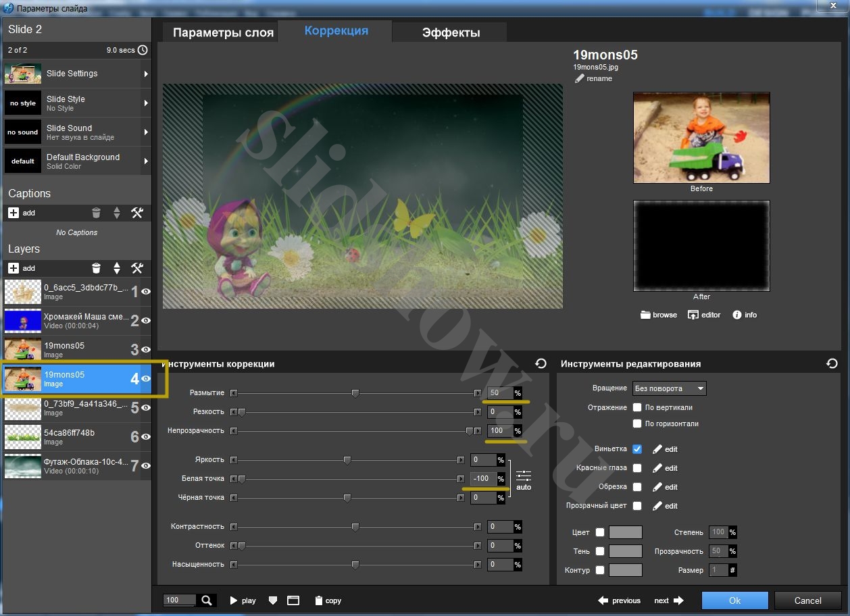Expand Default Background arrow

point(145,161)
